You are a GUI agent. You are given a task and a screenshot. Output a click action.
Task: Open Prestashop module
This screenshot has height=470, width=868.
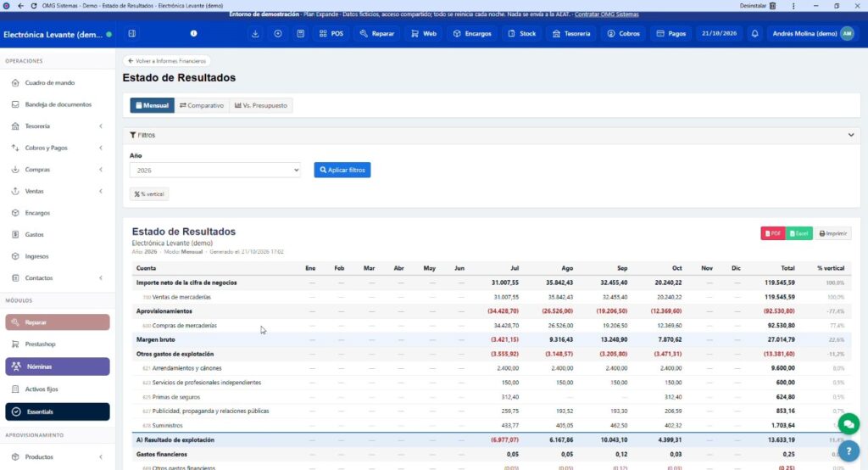(58, 344)
